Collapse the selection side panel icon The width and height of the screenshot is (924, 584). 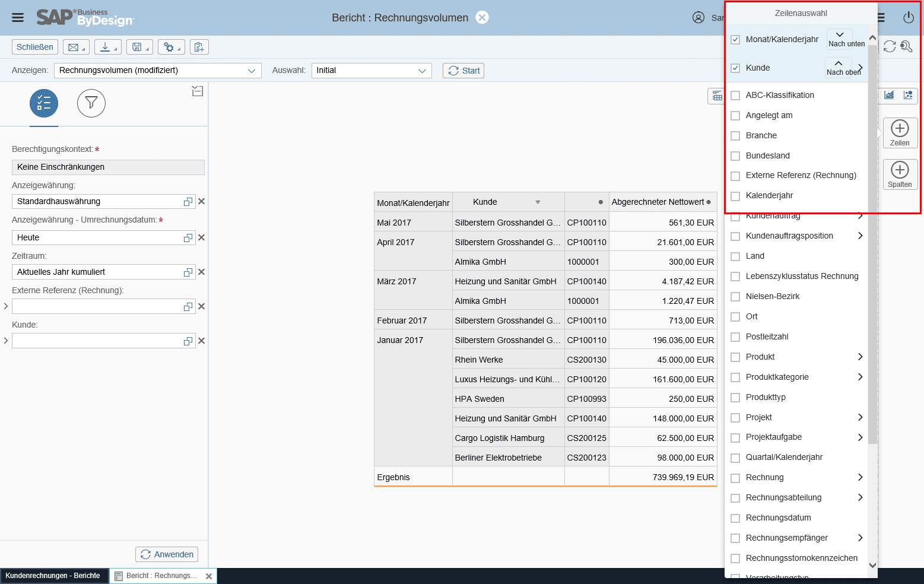(198, 91)
